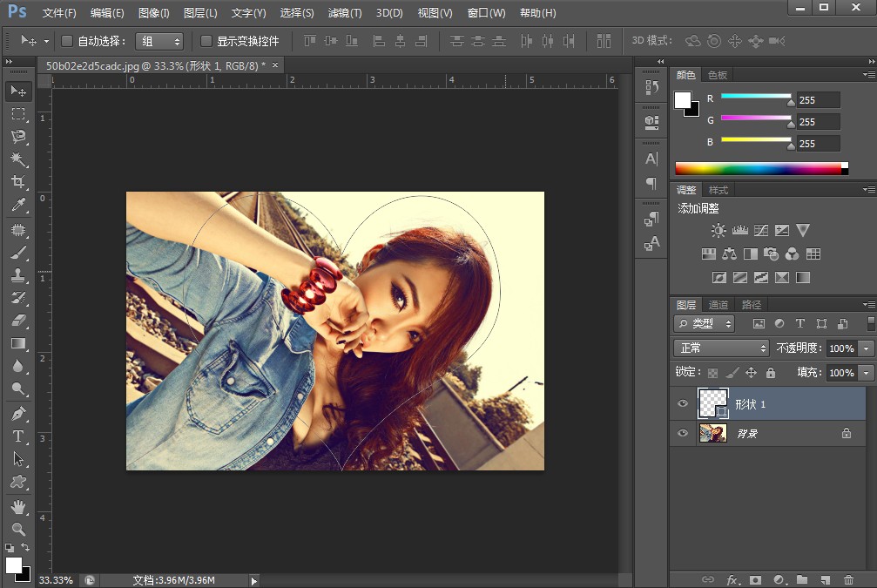Select the Path Selection tool

tap(18, 459)
